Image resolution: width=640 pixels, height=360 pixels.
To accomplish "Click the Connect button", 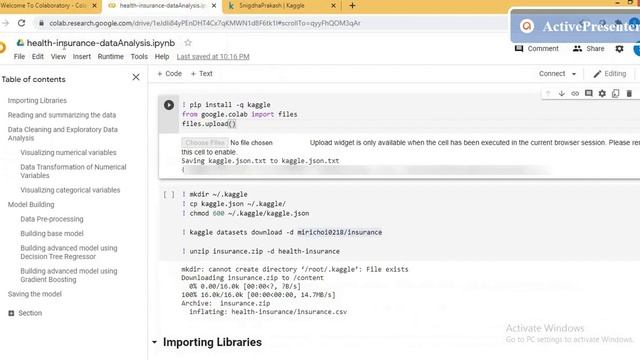I will point(552,74).
